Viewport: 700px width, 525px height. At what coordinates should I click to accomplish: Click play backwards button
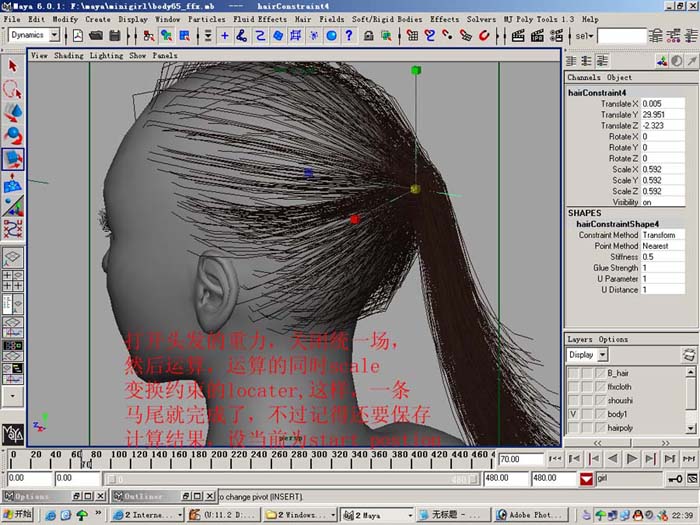pos(612,458)
